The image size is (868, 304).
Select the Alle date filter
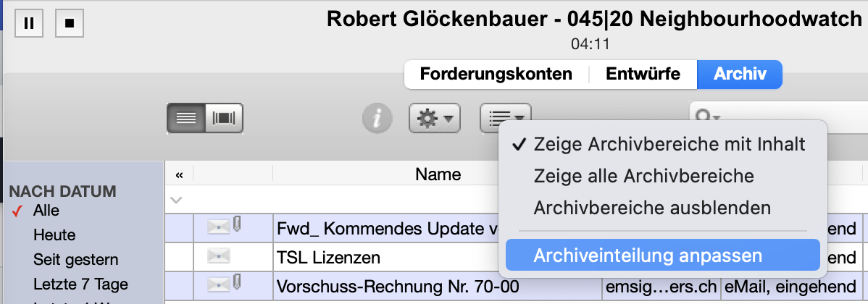pos(46,211)
